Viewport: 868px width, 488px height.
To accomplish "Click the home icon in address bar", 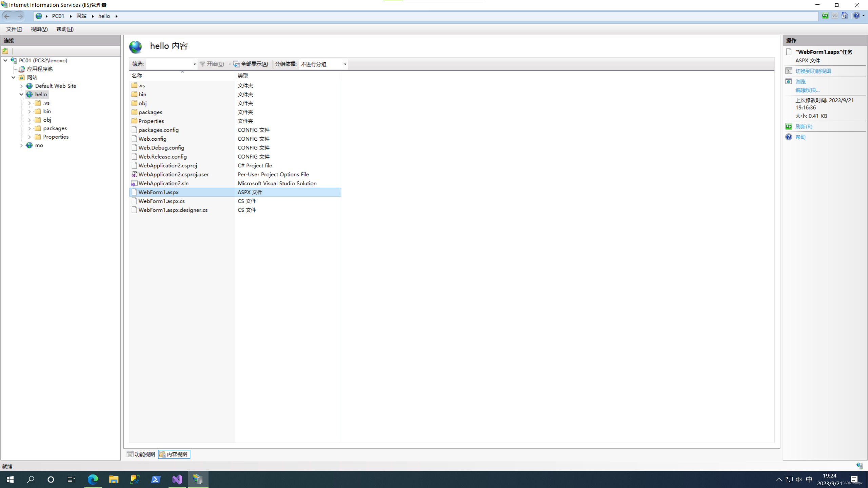I will 845,16.
